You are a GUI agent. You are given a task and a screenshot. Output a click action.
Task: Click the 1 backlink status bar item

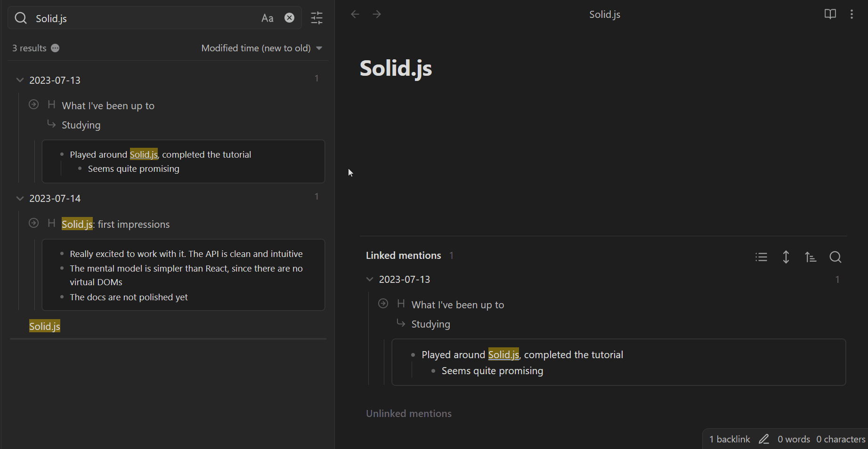(730, 439)
